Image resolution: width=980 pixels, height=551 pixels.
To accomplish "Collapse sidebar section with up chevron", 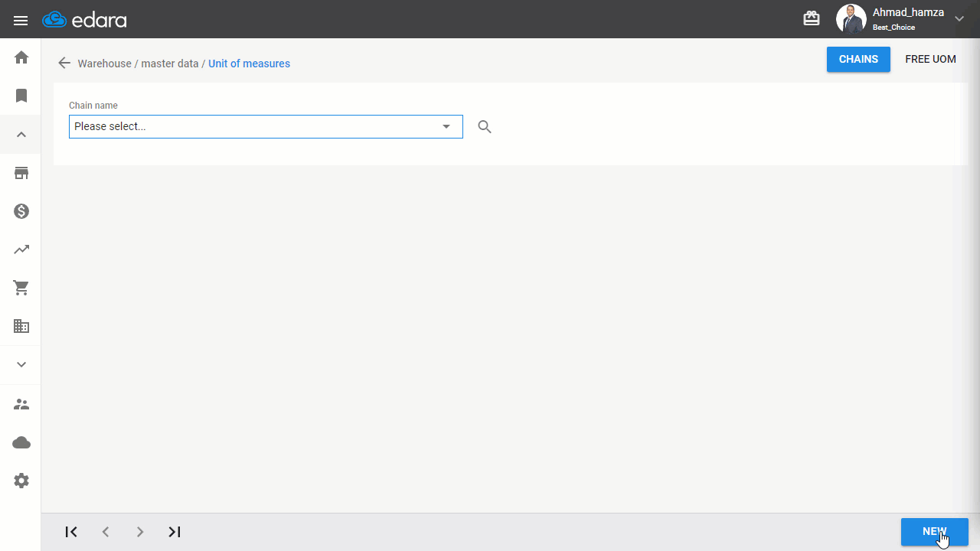I will (21, 135).
